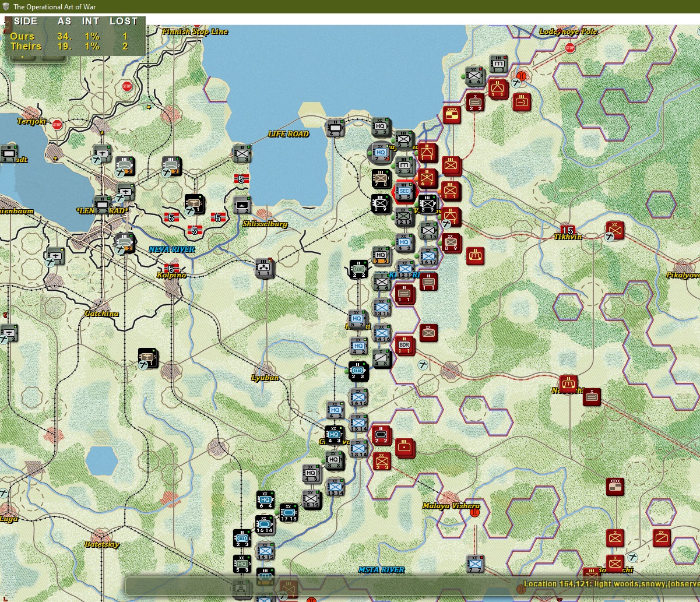Select the blue 14-15 infantry division
The height and width of the screenshot is (602, 700).
[265, 551]
